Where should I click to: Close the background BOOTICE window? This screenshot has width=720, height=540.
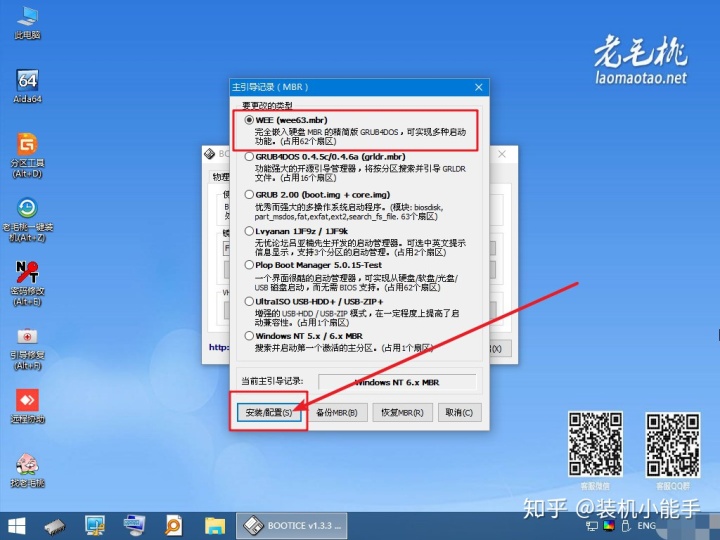point(502,154)
